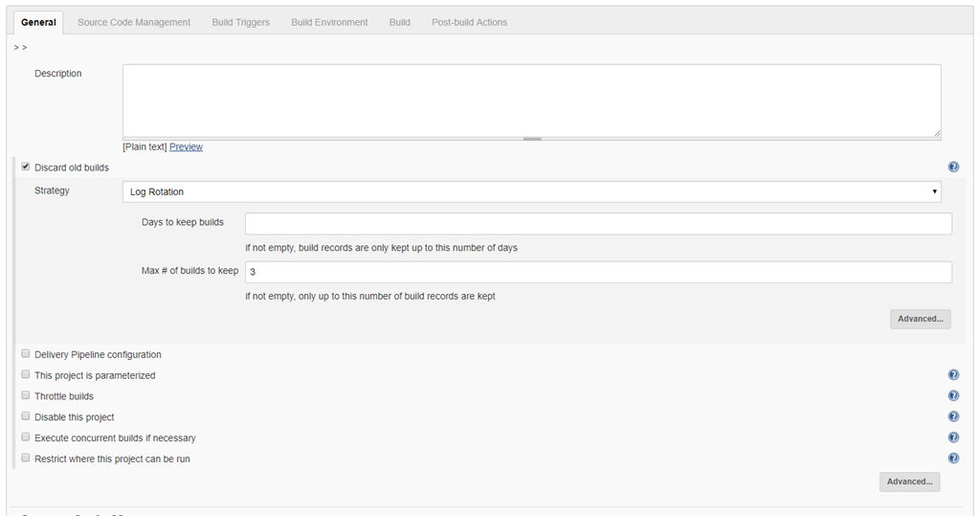Open help for Execute concurrent builds
Viewport: 980px width, 516px height.
953,438
